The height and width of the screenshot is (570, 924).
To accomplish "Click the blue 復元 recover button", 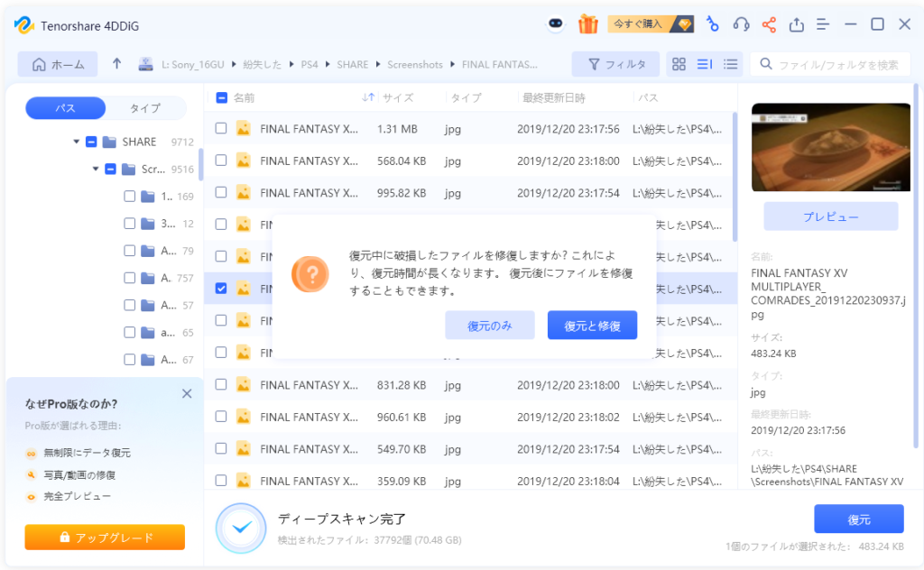I will click(859, 519).
